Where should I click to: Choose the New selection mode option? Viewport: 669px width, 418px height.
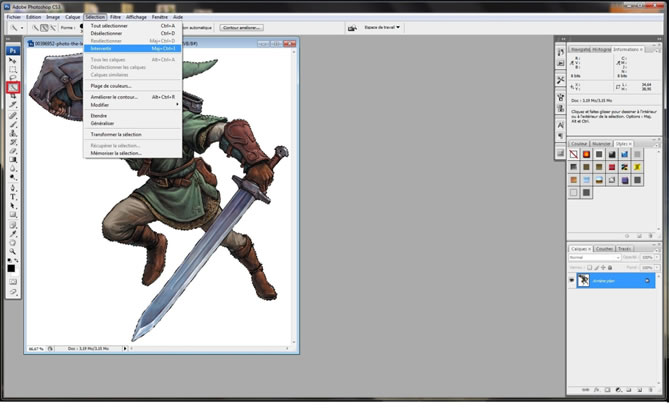click(35, 28)
